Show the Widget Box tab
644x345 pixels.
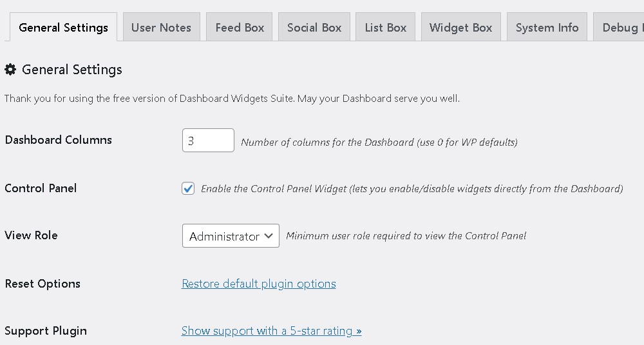click(460, 28)
